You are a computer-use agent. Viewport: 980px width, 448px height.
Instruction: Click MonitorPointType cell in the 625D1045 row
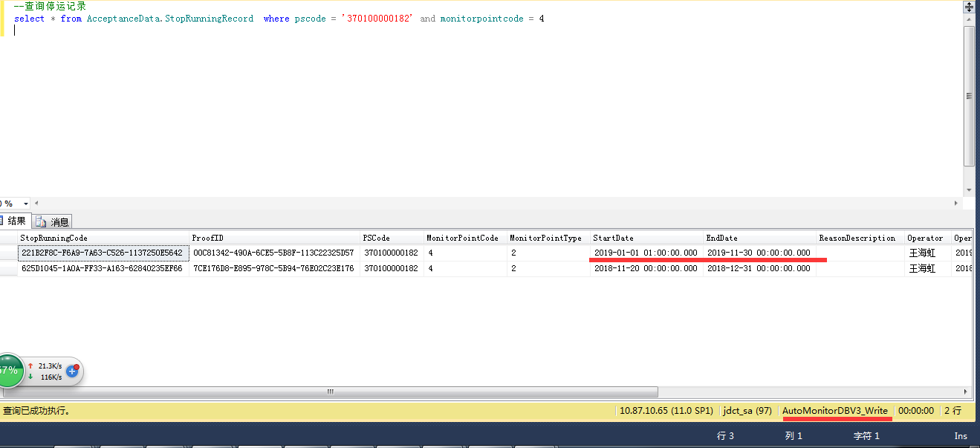coord(548,268)
